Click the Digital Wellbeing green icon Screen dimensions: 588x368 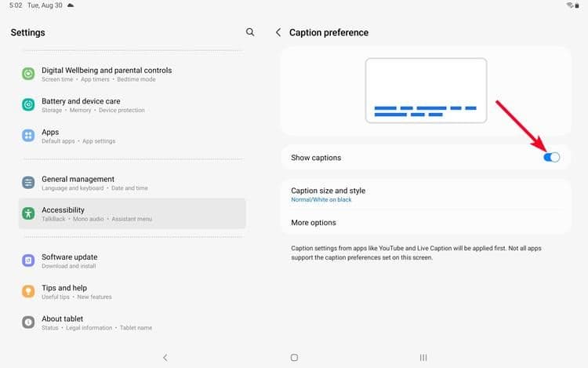28,74
